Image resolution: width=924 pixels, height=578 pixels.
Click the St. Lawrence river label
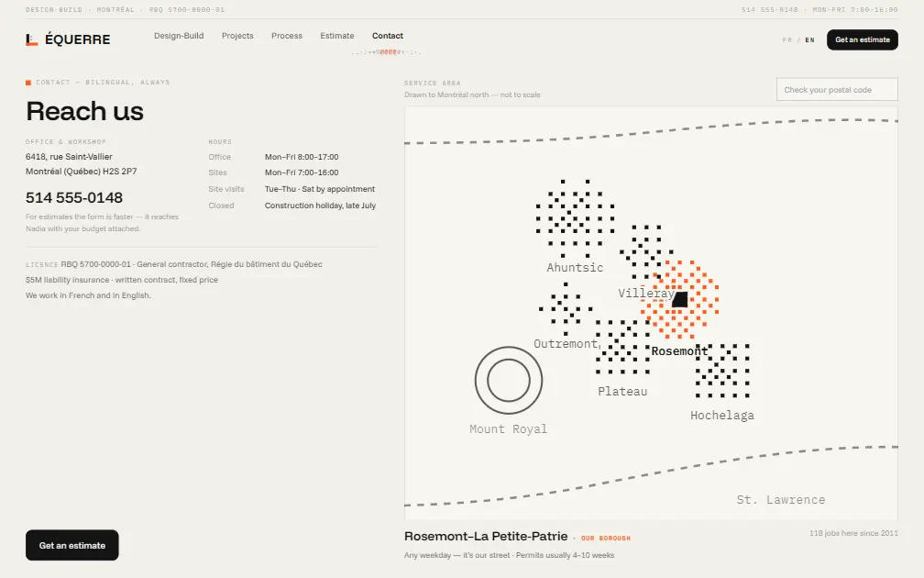(x=781, y=500)
